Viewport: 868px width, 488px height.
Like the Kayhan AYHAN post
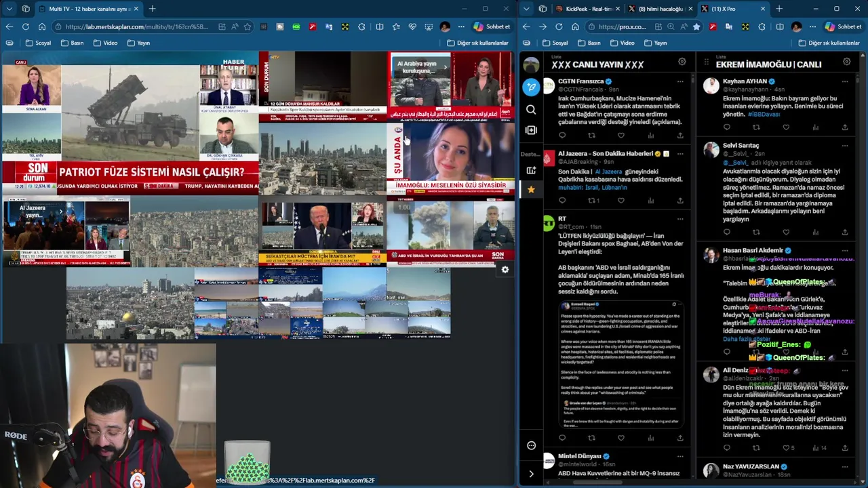[786, 127]
